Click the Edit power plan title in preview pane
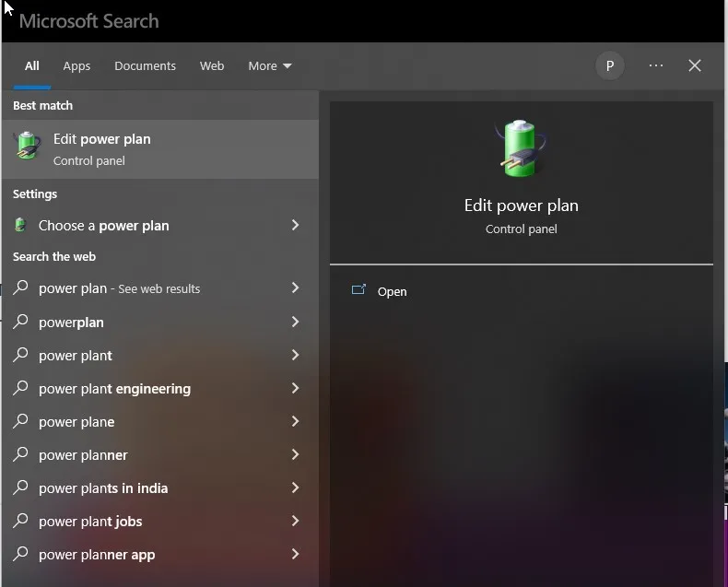 point(521,205)
